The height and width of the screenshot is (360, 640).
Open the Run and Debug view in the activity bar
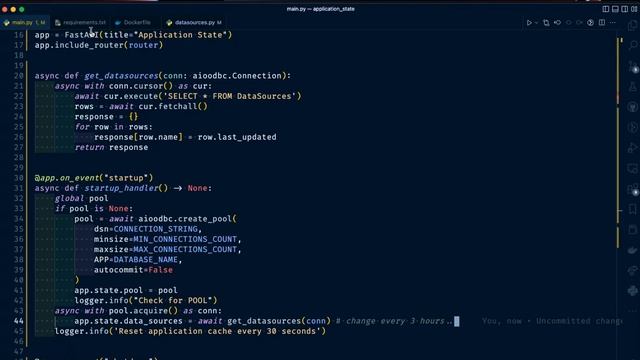[x=632, y=148]
